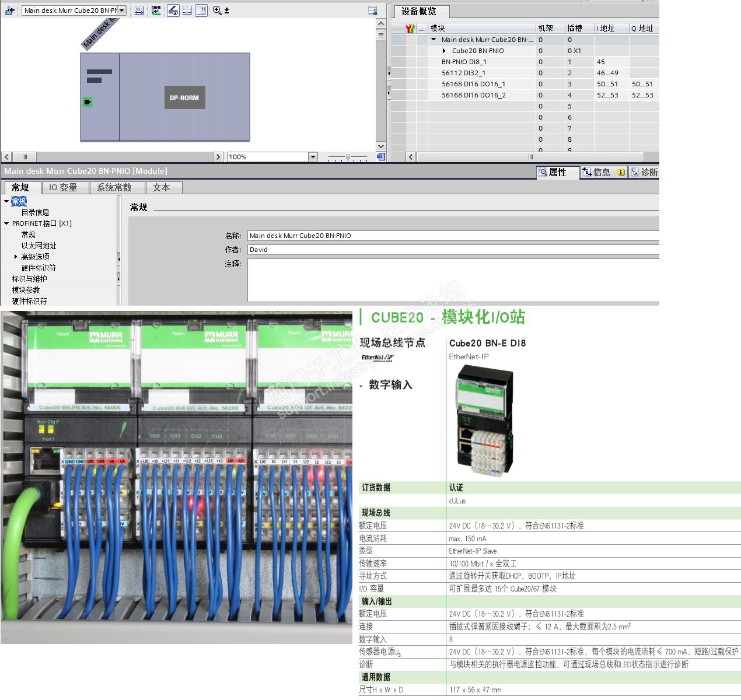
Task: Click the properties tree collapse-left splitter arrow
Action: [x=118, y=258]
